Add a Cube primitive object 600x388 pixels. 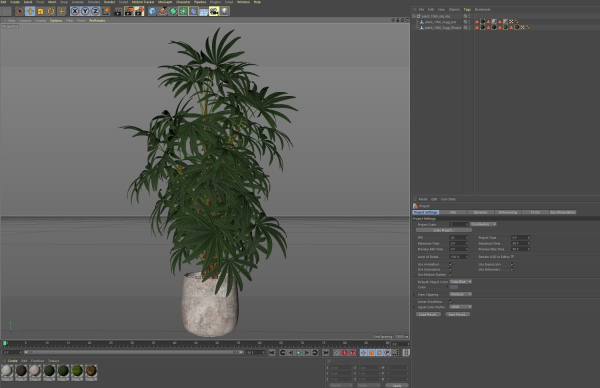tap(152, 11)
